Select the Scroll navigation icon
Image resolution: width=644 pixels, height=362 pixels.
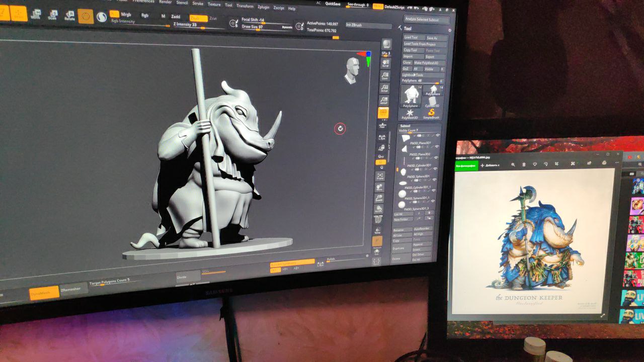(385, 63)
